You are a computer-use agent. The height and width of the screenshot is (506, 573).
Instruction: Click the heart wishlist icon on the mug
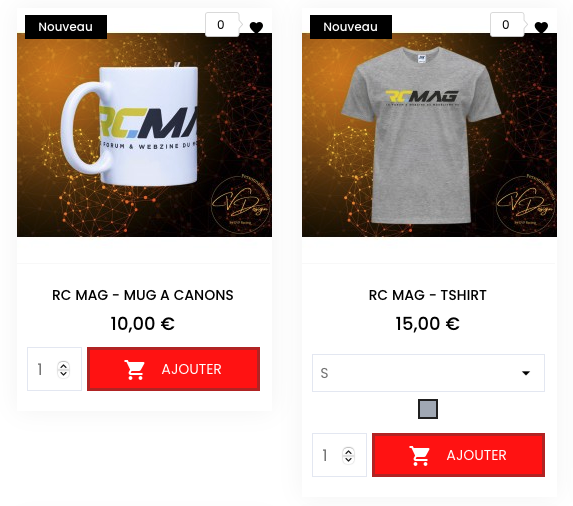tap(256, 27)
